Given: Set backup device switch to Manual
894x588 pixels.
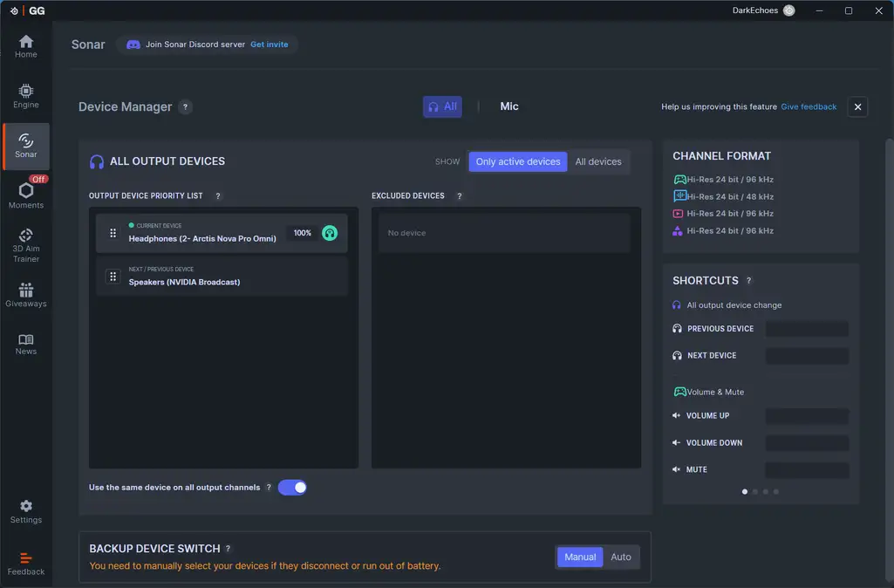Looking at the screenshot, I should pos(580,557).
